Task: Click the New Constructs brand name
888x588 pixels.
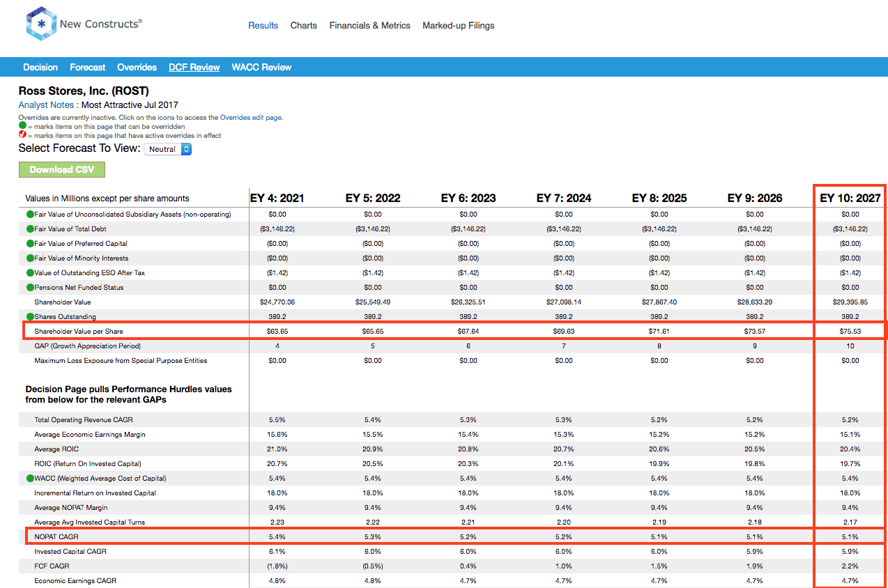Action: tap(101, 24)
